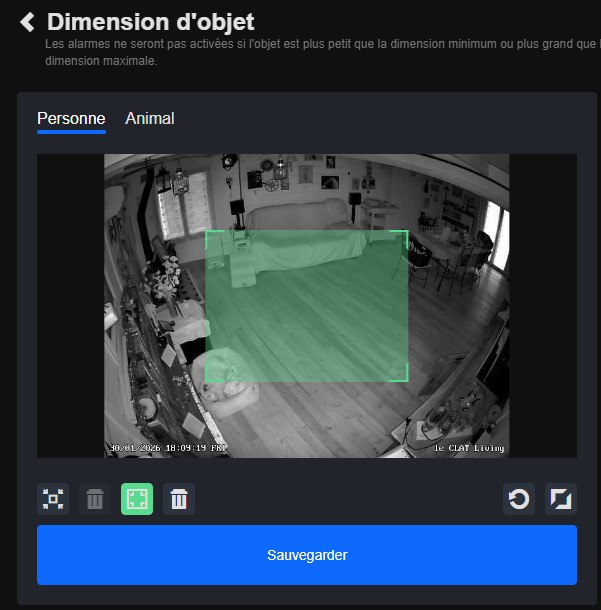Click the bottom-left corner handle of green box

207,380
